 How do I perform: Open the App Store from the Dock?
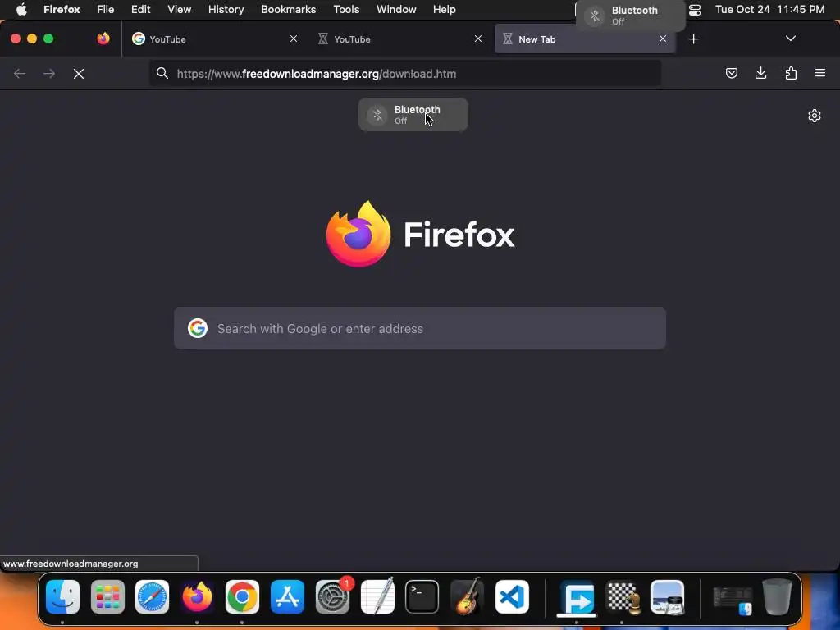pyautogui.click(x=287, y=596)
